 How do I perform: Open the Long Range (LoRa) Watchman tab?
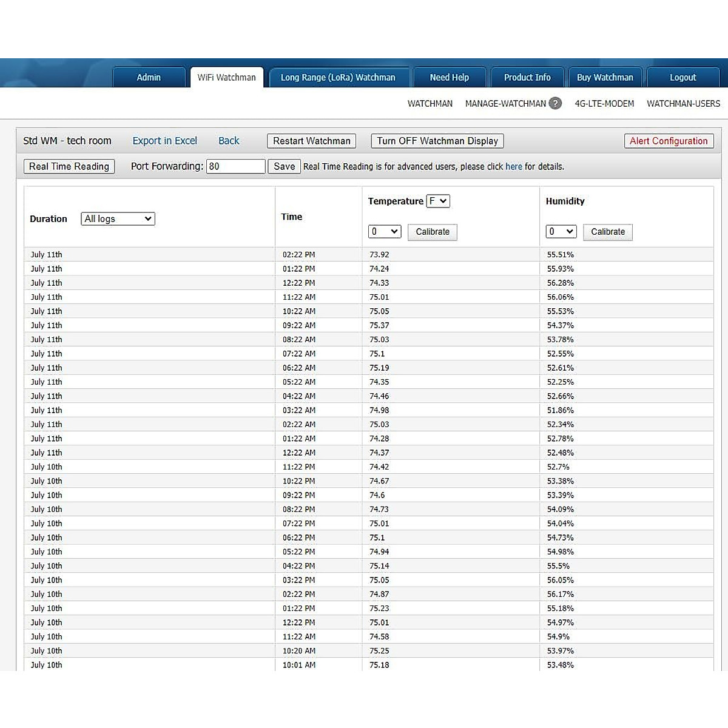pyautogui.click(x=338, y=78)
